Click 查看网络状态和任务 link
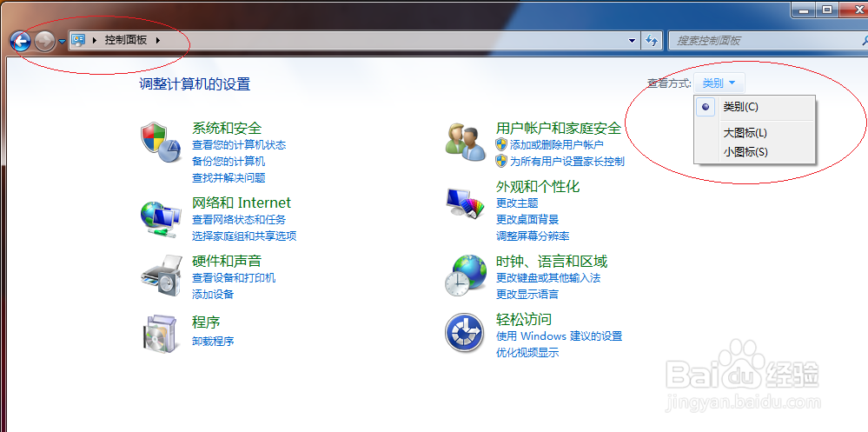868x432 pixels. tap(239, 219)
